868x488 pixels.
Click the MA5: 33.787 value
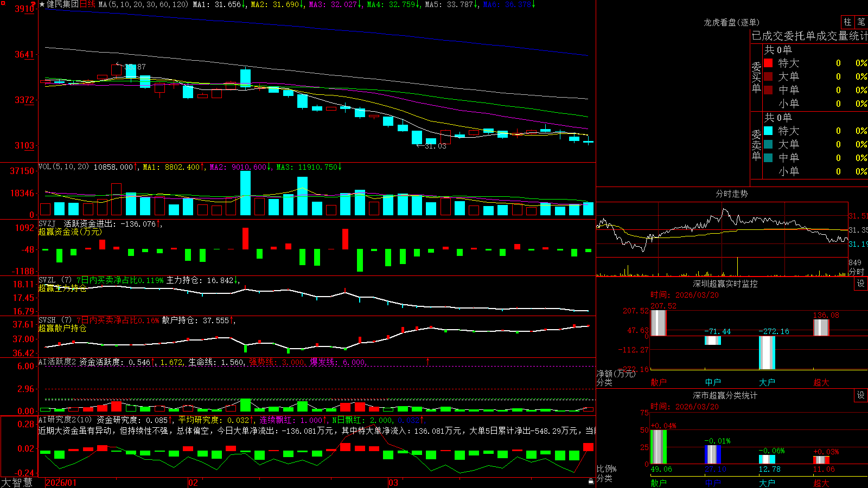[x=451, y=4]
